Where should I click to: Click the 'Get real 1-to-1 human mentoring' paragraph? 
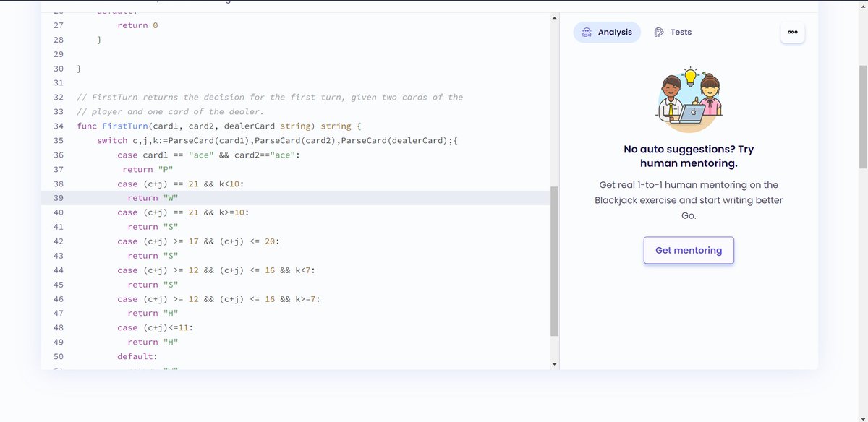pyautogui.click(x=689, y=200)
